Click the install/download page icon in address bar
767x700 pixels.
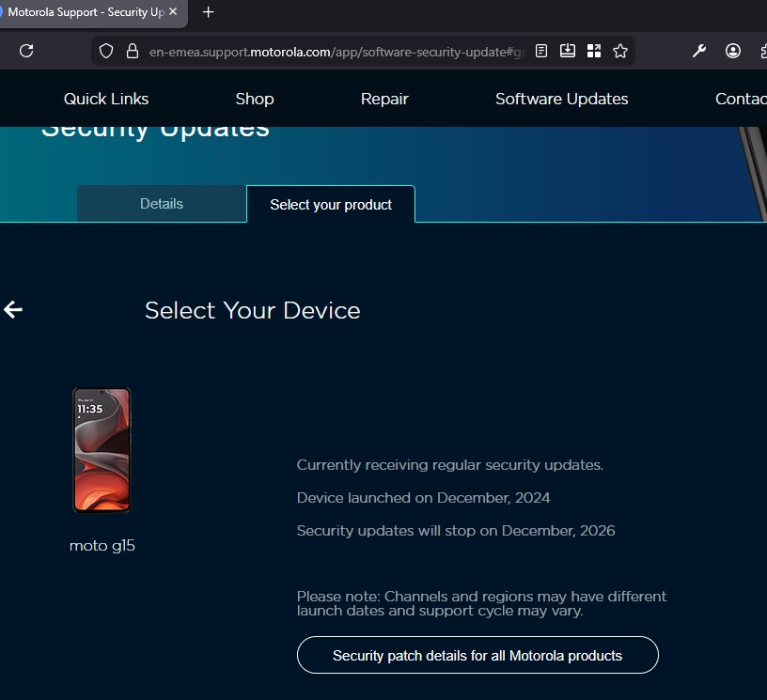(568, 51)
